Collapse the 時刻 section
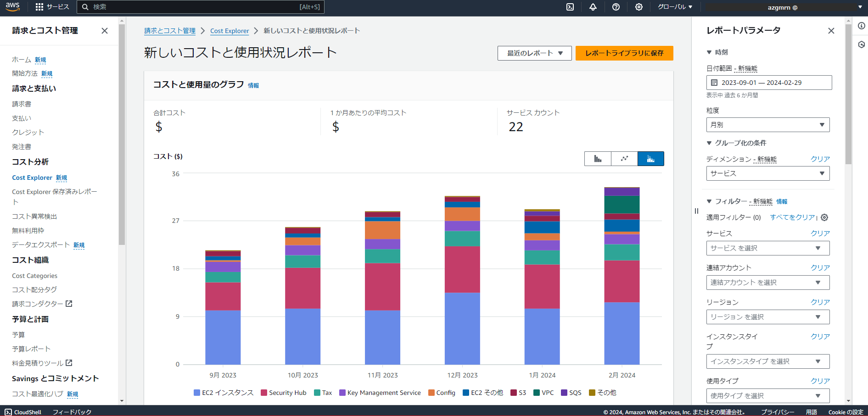The image size is (868, 416). pyautogui.click(x=709, y=52)
